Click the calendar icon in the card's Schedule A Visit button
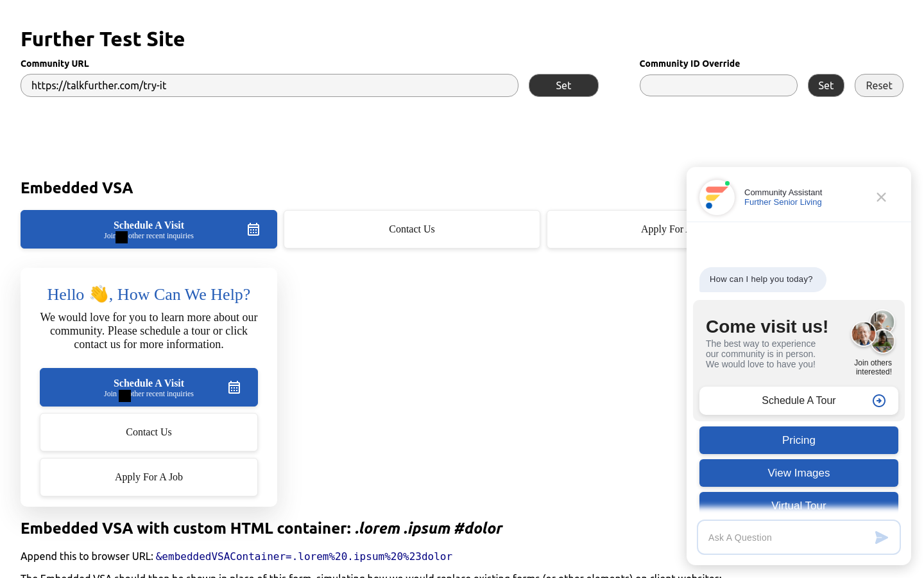Screen dimensions: 924x578 (234, 387)
